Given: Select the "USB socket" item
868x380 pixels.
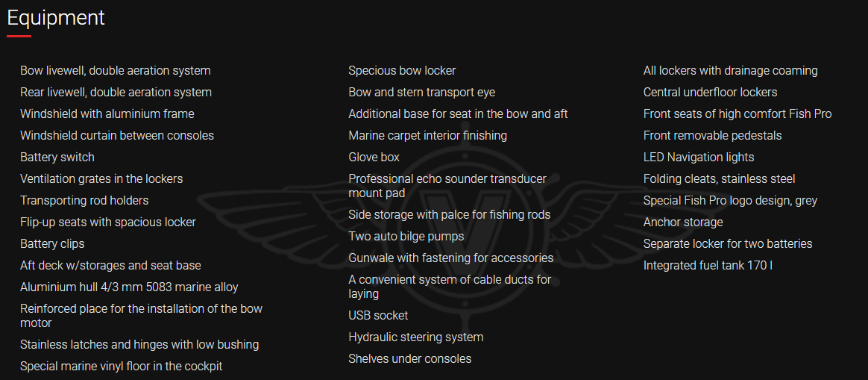Looking at the screenshot, I should [x=378, y=316].
